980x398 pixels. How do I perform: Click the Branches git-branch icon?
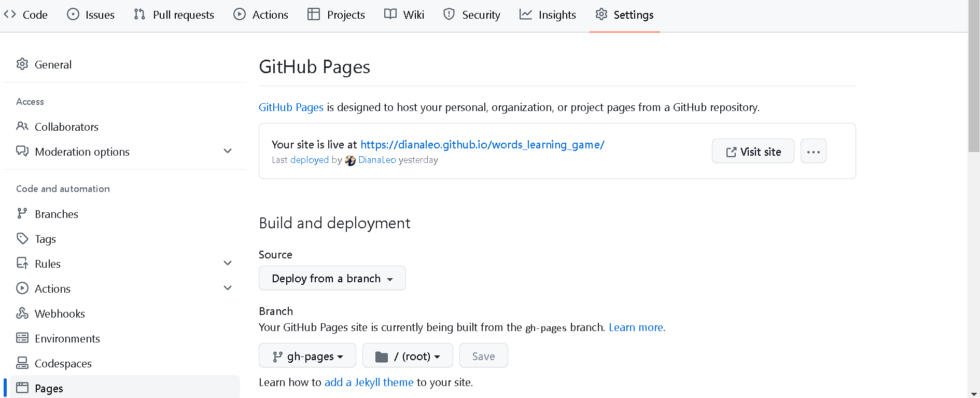(x=22, y=213)
